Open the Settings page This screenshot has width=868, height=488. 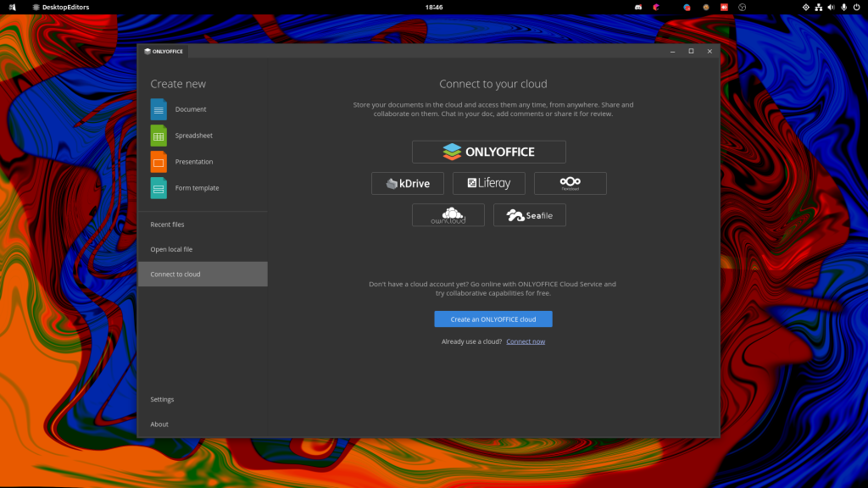point(162,399)
